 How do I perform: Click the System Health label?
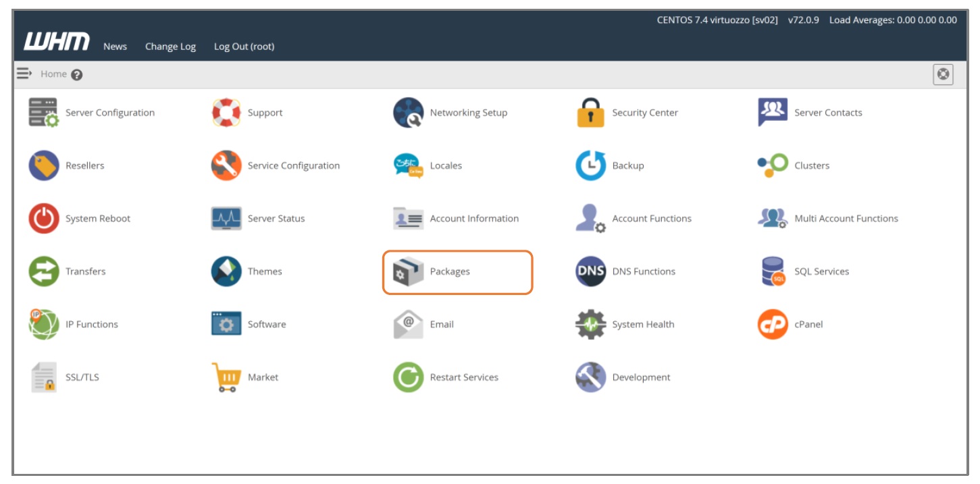(643, 324)
